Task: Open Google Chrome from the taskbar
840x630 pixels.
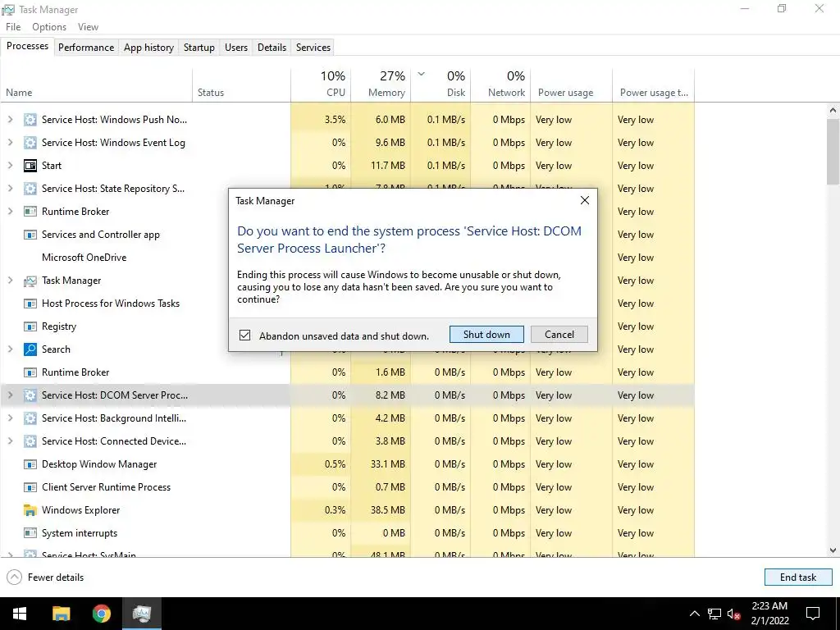Action: click(x=101, y=614)
